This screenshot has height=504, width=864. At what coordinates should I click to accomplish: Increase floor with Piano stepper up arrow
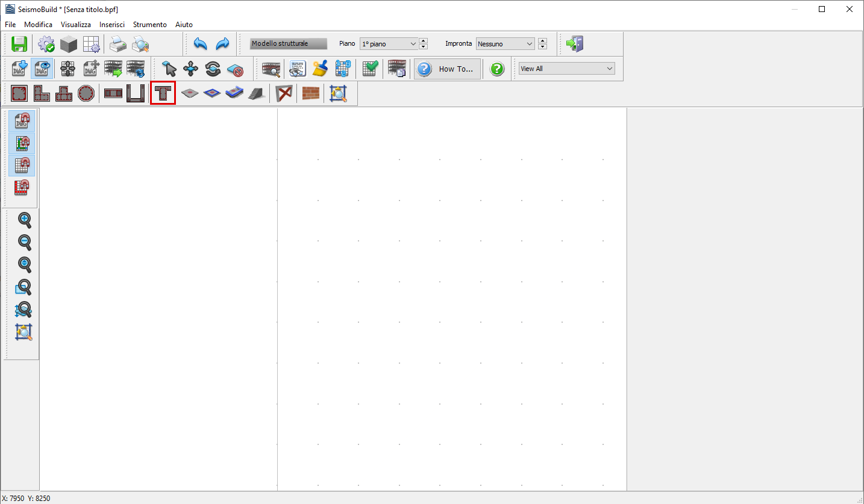click(424, 41)
